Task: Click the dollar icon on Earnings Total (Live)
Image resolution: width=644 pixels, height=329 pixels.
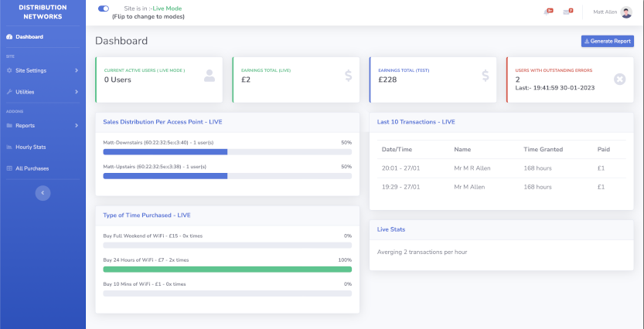Action: pyautogui.click(x=348, y=76)
